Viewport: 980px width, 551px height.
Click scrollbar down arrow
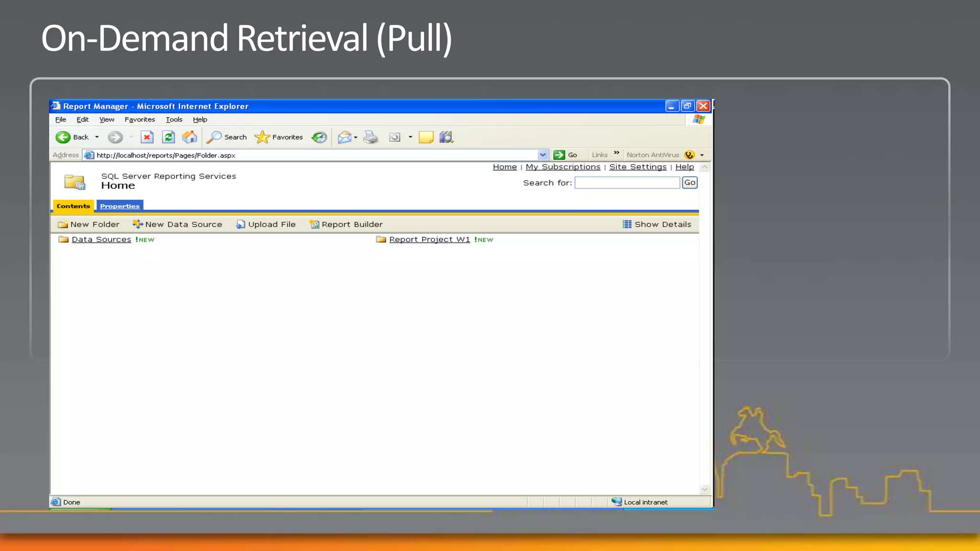(x=704, y=489)
